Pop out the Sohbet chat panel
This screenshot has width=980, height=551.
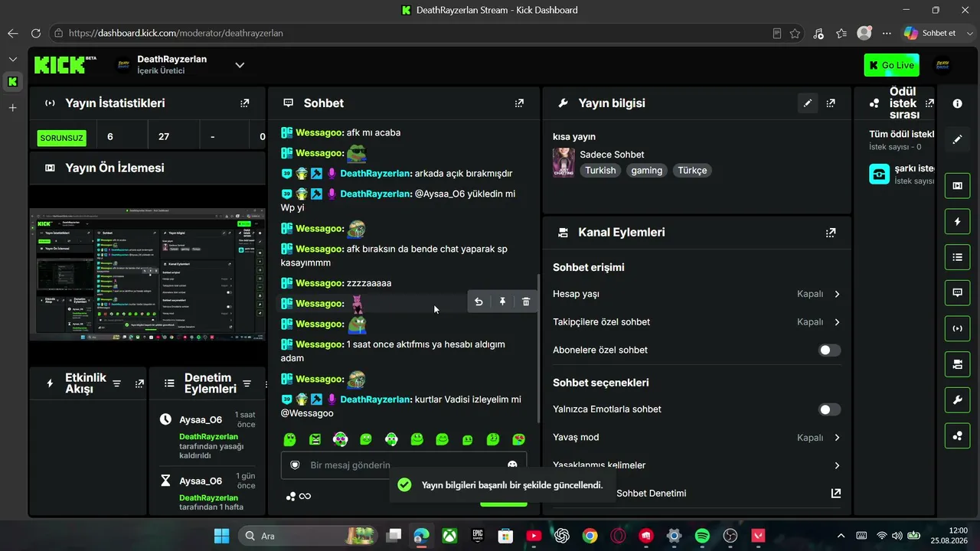[519, 103]
